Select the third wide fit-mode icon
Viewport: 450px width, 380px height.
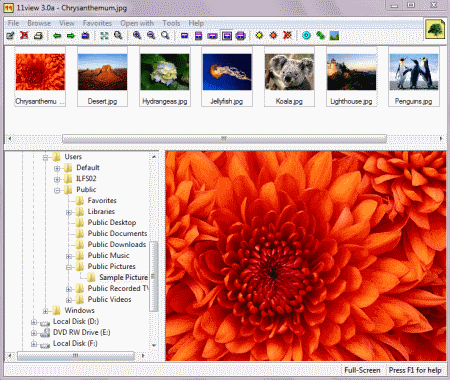pyautogui.click(x=212, y=35)
